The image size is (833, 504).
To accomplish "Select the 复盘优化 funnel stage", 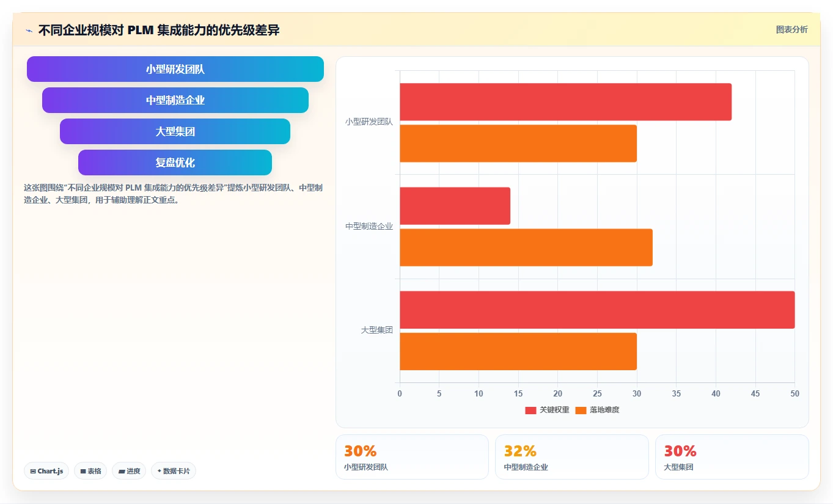I will pos(175,163).
